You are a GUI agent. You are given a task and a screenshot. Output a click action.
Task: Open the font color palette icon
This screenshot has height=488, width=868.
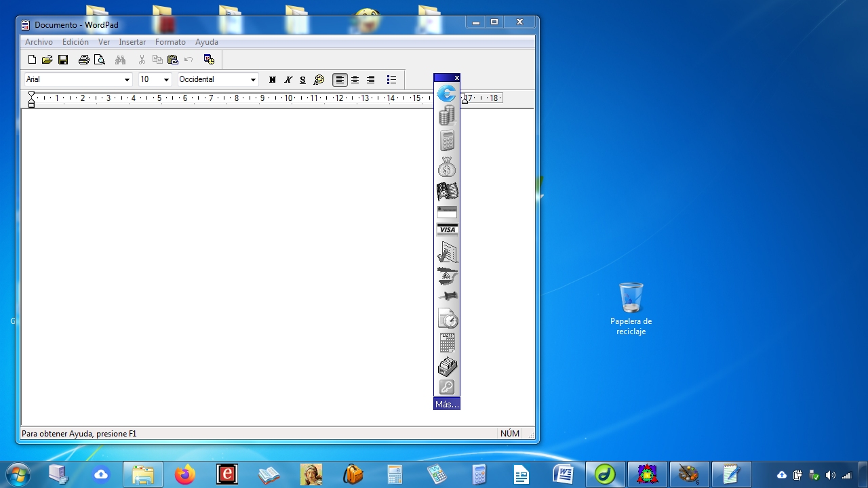click(x=319, y=80)
